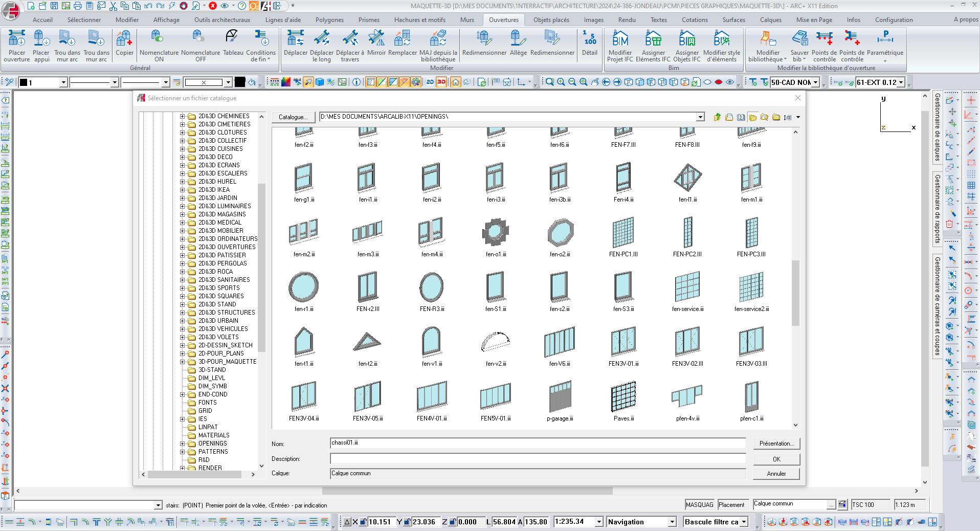
Task: Click the Placer ouverture tool
Action: coord(16,45)
